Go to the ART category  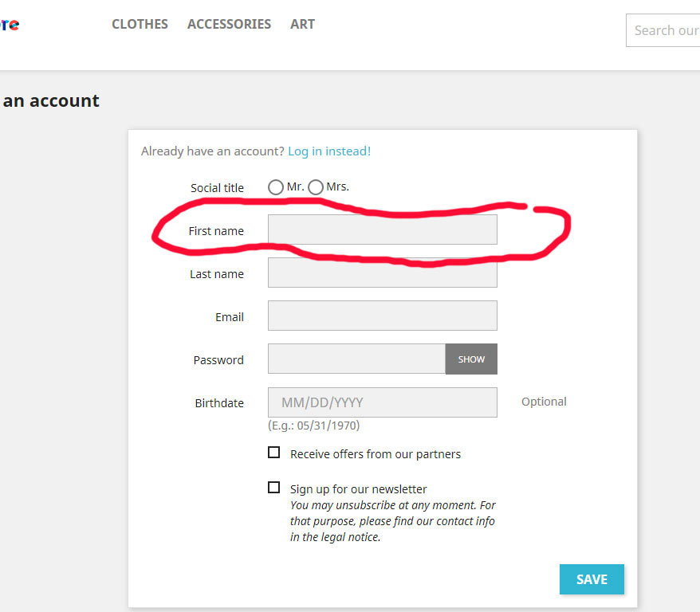pos(302,24)
